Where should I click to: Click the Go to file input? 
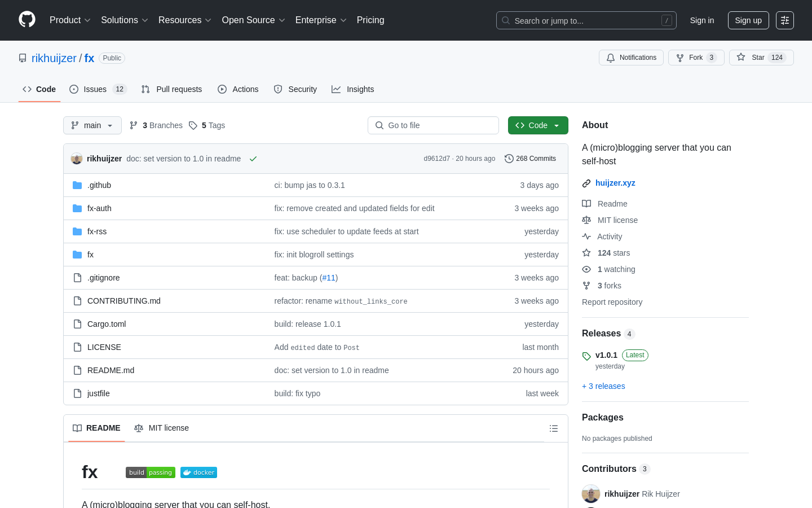(x=433, y=125)
